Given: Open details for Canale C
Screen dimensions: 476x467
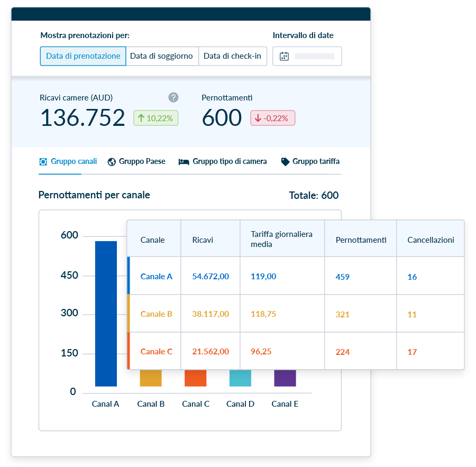Looking at the screenshot, I should click(x=156, y=351).
